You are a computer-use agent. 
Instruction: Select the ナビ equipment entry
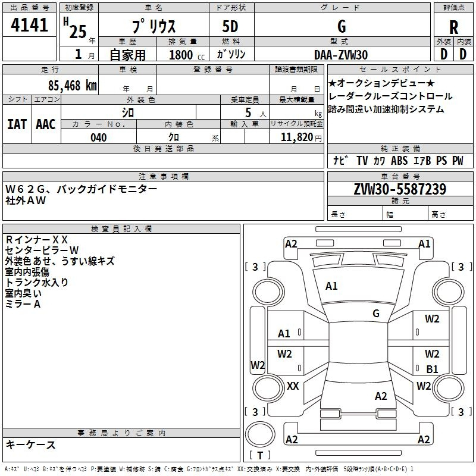pyautogui.click(x=340, y=160)
